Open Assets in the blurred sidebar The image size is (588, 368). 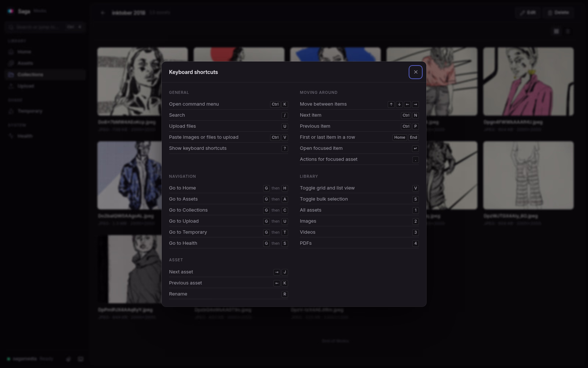[46, 63]
